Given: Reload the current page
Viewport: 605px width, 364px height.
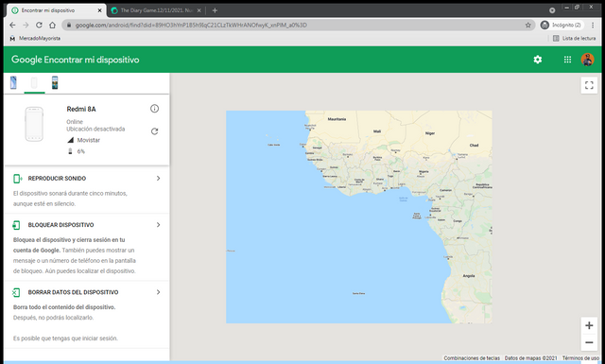Looking at the screenshot, I should (39, 26).
